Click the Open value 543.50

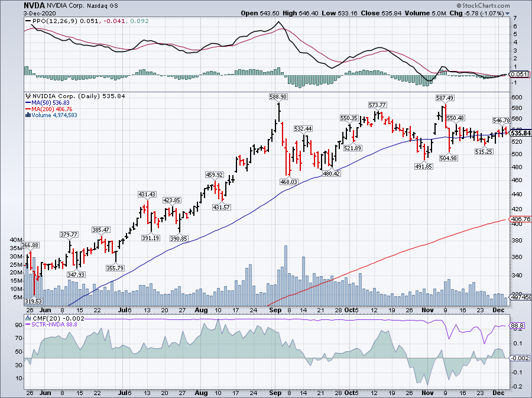coord(270,13)
